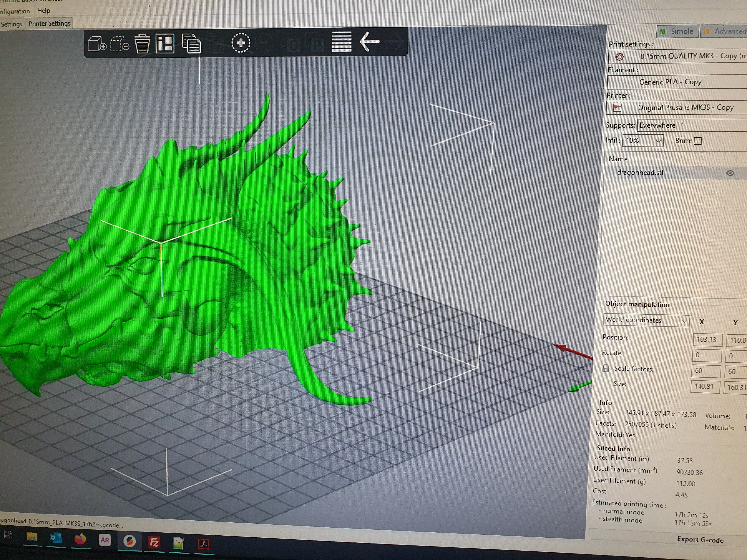Click the Delete selected object icon
This screenshot has height=560, width=747.
click(x=120, y=44)
